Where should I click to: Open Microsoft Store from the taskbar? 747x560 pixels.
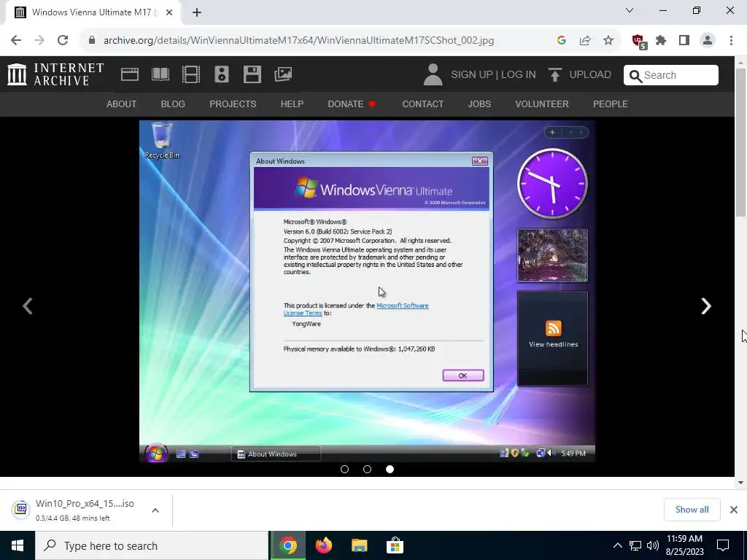pyautogui.click(x=395, y=545)
